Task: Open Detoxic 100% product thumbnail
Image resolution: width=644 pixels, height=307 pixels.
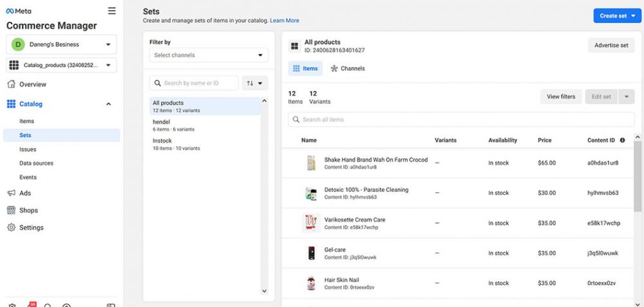Action: tap(311, 193)
